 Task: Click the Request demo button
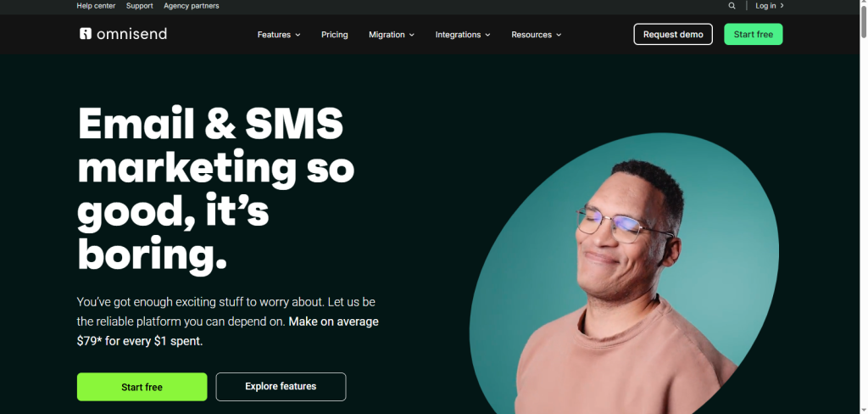[673, 35]
